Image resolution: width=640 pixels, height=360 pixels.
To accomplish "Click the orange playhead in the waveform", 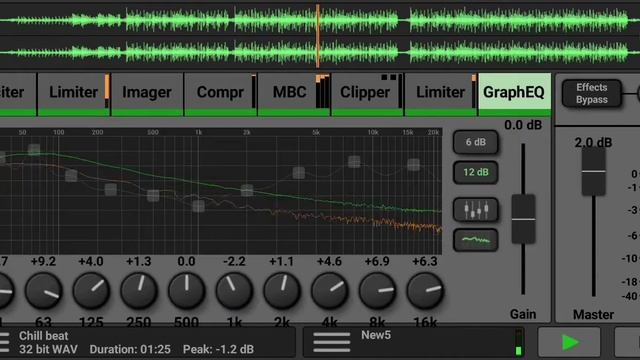I will pos(318,36).
